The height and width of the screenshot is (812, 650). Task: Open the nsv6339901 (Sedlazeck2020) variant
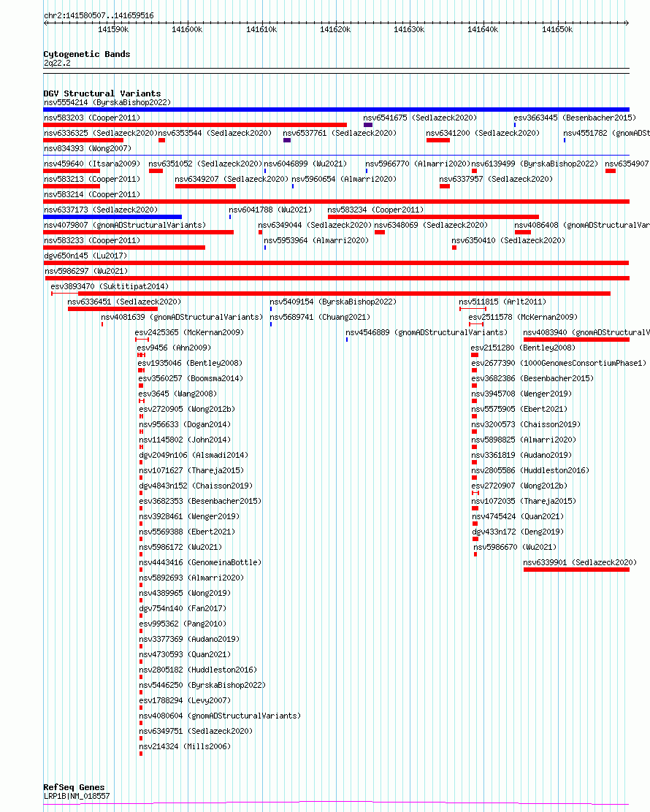tap(580, 562)
